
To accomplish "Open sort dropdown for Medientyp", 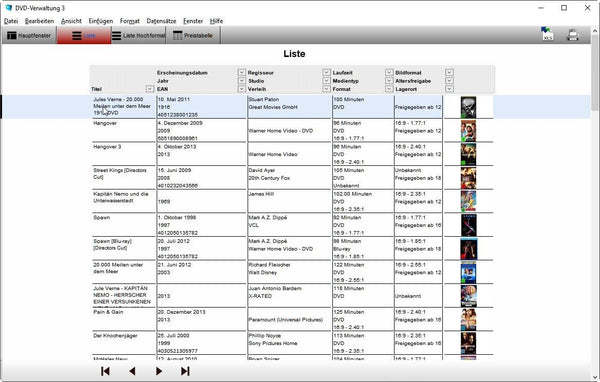I will [389, 81].
